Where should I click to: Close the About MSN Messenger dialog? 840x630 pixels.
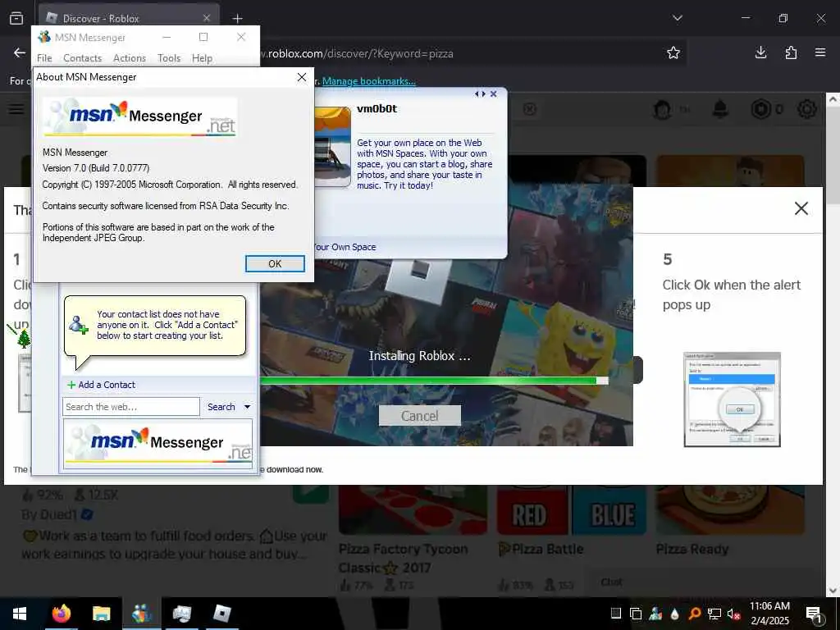pyautogui.click(x=302, y=77)
